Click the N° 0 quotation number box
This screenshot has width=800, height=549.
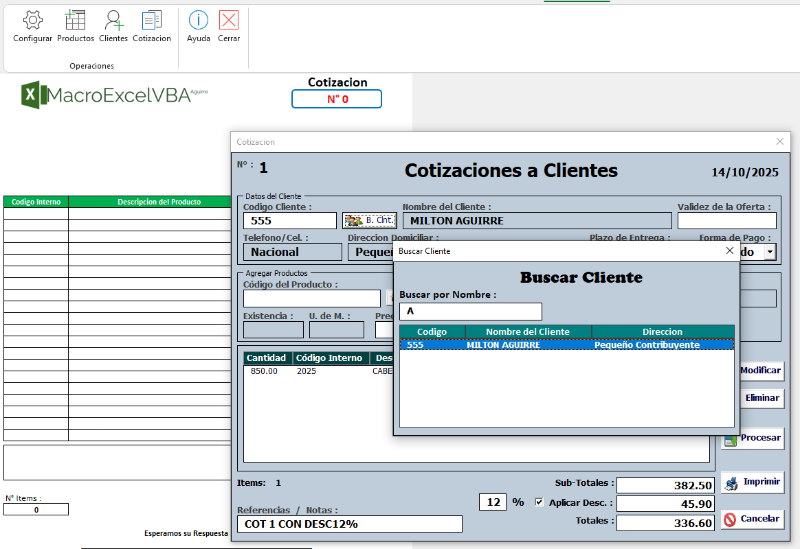click(337, 99)
